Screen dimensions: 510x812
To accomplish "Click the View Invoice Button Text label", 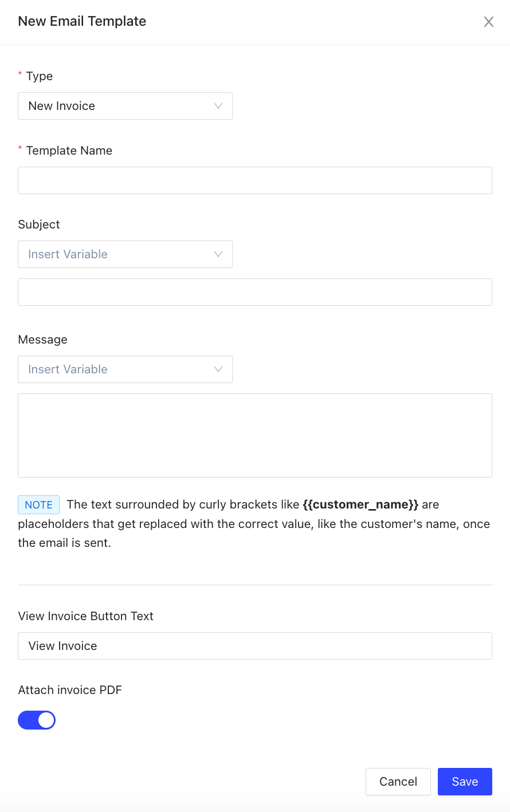I will (x=86, y=616).
